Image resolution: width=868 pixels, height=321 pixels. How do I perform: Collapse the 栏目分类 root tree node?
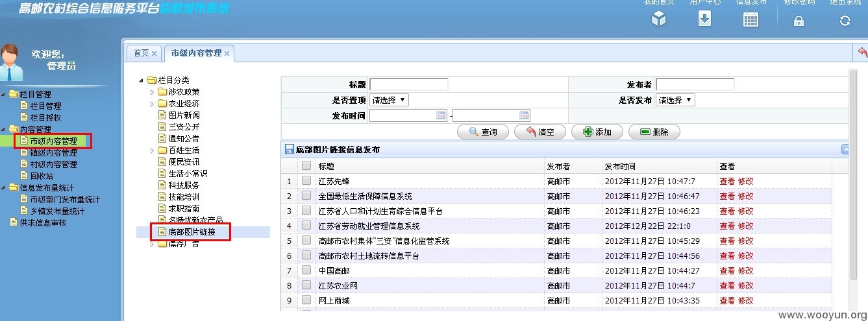pyautogui.click(x=141, y=80)
